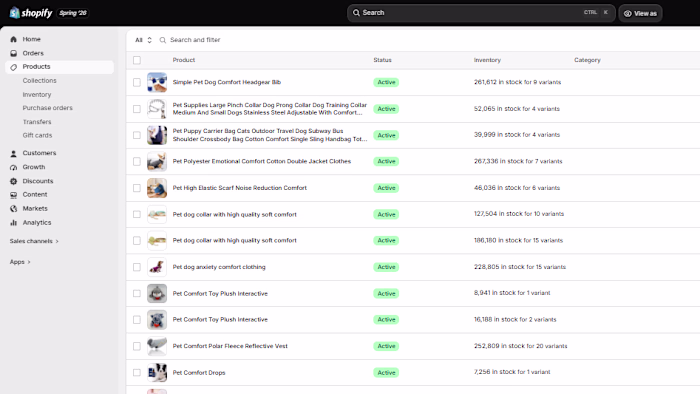700x394 pixels.
Task: Check Simple Pet Dog Comfort Headgear Bib row
Action: coord(137,83)
